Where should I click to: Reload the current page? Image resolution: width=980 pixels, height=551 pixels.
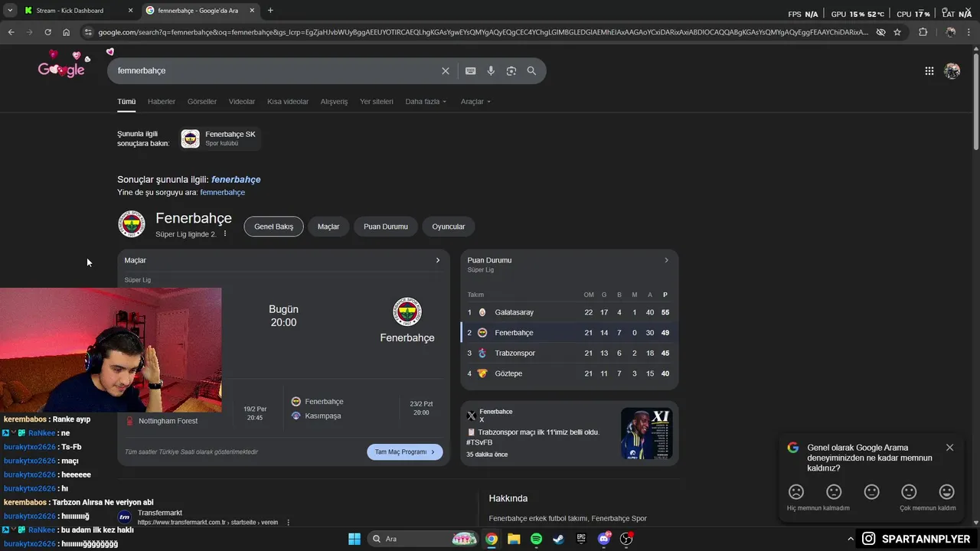(47, 32)
